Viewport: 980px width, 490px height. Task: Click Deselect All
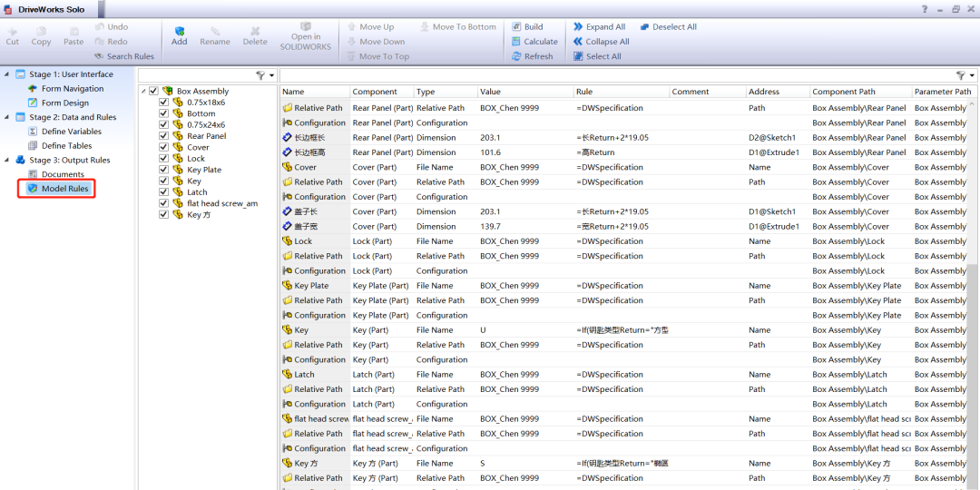[668, 27]
